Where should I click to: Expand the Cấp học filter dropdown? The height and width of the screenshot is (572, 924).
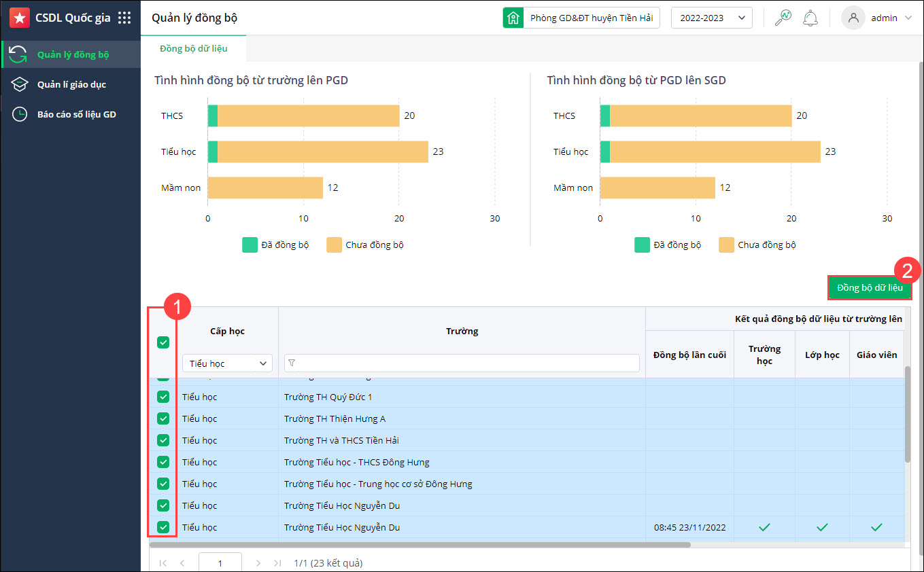227,363
